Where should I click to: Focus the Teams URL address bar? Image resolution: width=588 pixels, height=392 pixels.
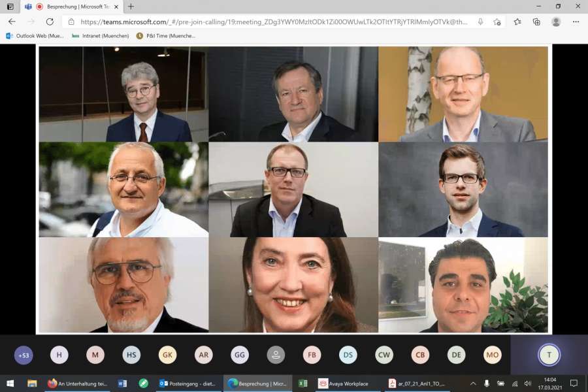274,22
